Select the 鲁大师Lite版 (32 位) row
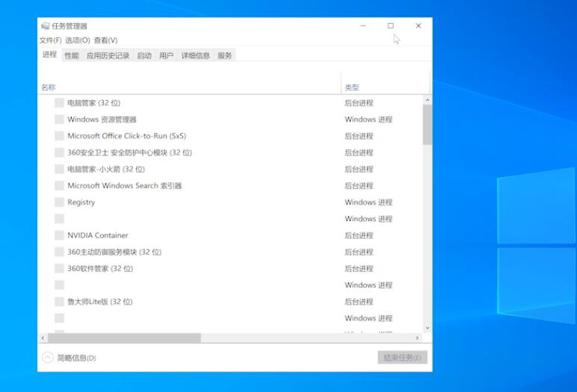 230,301
